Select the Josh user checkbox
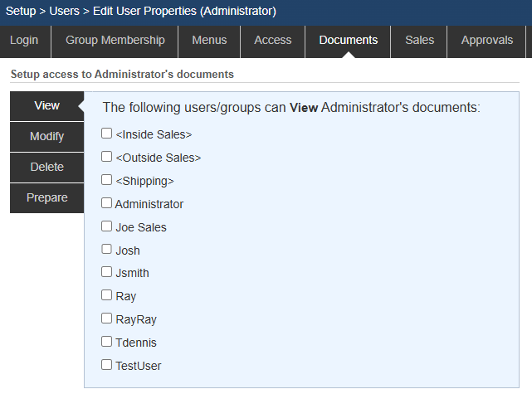532x394 pixels. [x=106, y=250]
